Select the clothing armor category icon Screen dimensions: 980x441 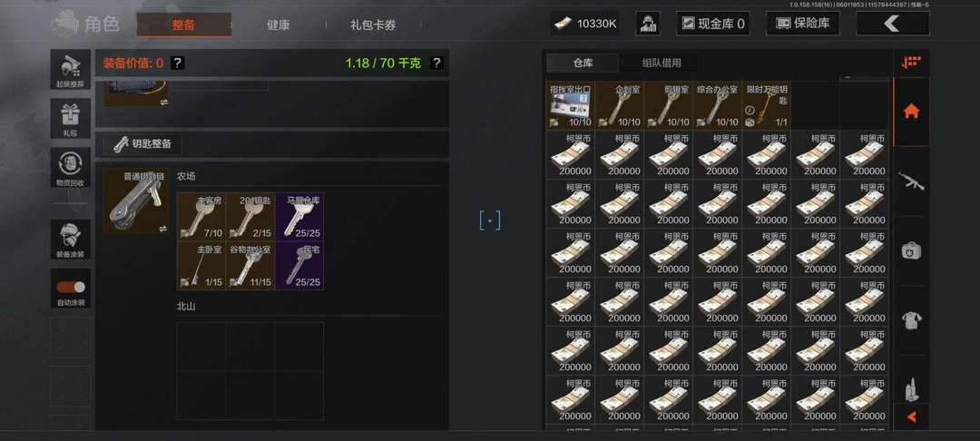pyautogui.click(x=911, y=321)
